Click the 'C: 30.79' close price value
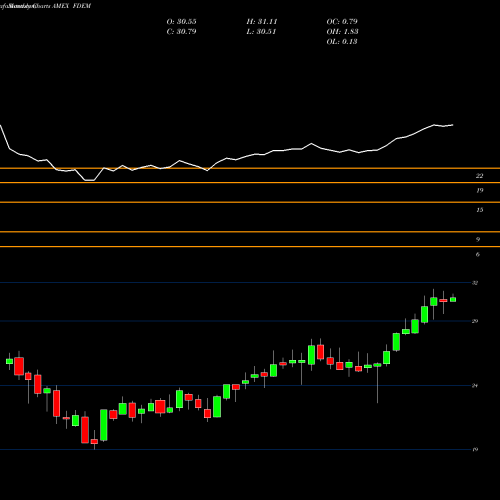The image size is (500, 500). [181, 31]
